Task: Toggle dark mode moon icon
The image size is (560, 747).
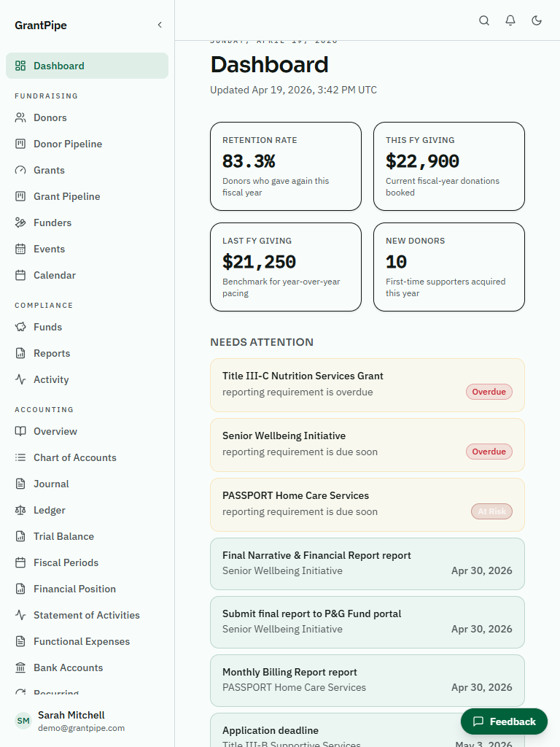Action: [536, 20]
